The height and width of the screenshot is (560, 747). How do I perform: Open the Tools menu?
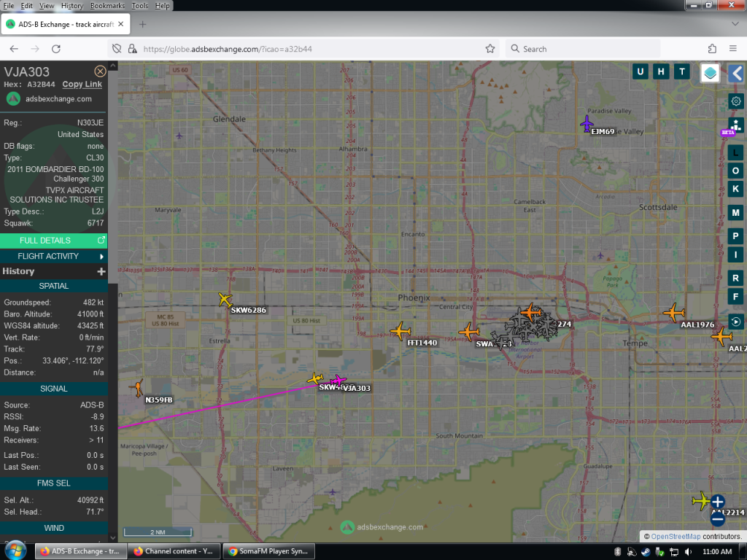point(139,6)
